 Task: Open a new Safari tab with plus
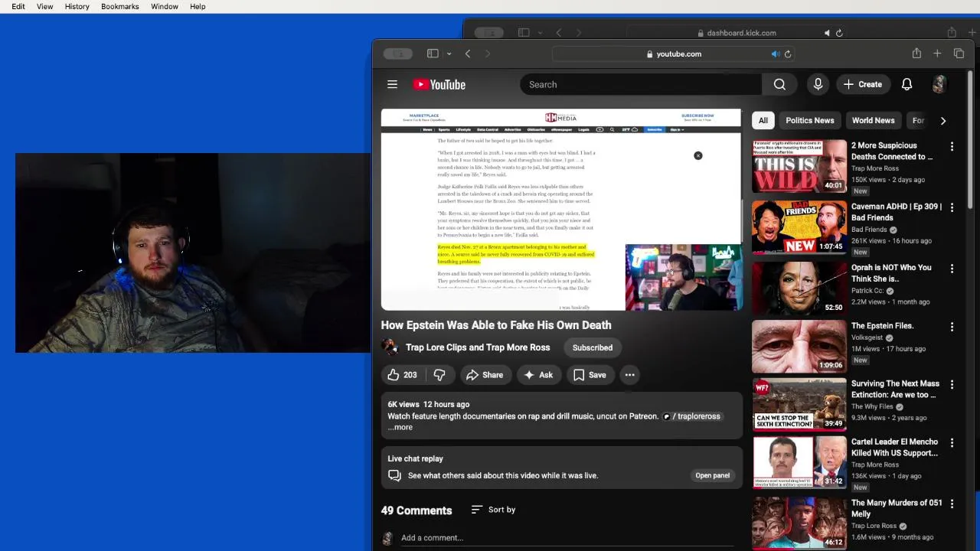937,54
